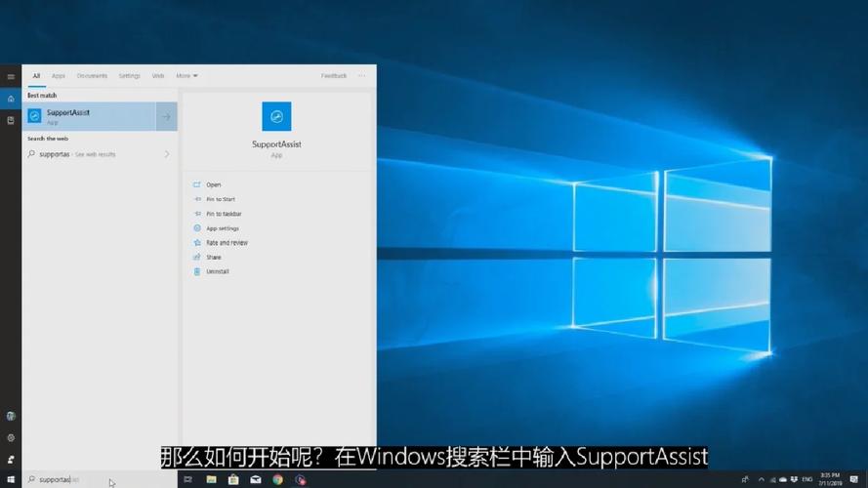The width and height of the screenshot is (868, 488).
Task: Click the star icon beside Rate and review
Action: click(x=196, y=242)
